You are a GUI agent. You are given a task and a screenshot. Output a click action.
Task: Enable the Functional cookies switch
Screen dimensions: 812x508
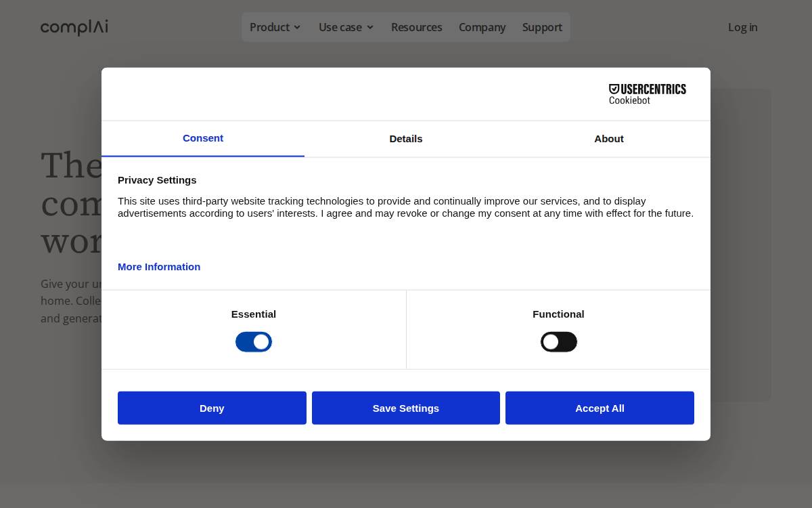[x=559, y=342]
